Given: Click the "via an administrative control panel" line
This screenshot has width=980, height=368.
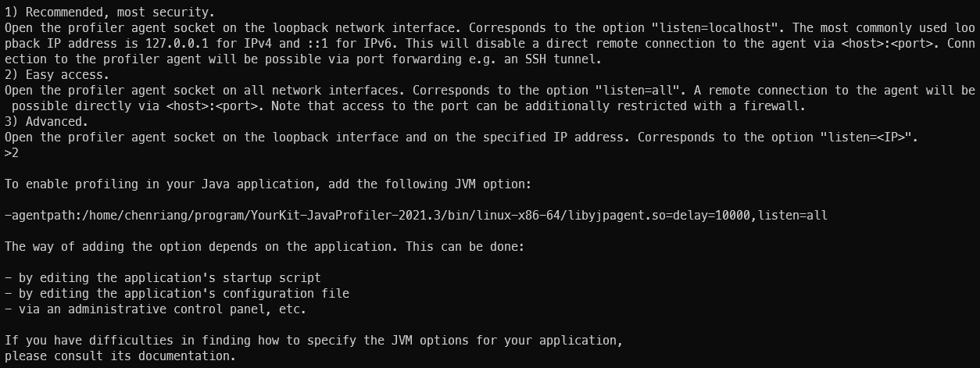Looking at the screenshot, I should coord(133,309).
